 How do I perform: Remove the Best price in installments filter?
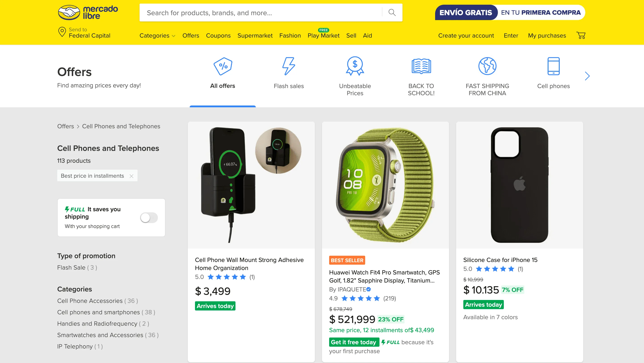coord(132,176)
